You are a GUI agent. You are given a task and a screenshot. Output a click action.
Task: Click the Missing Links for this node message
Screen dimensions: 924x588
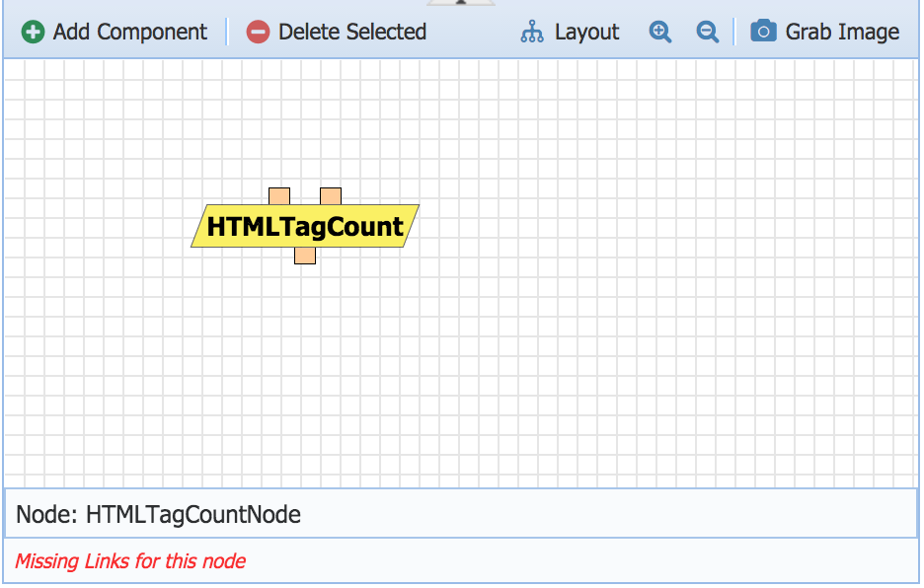click(130, 561)
